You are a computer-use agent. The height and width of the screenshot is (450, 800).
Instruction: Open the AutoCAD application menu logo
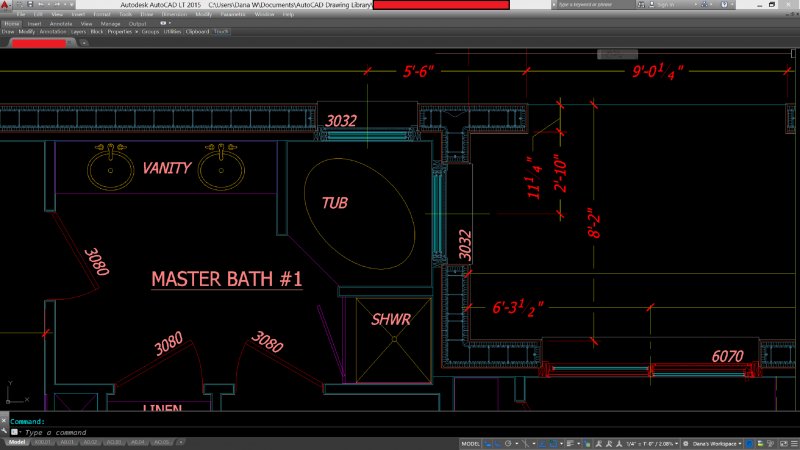click(x=7, y=6)
